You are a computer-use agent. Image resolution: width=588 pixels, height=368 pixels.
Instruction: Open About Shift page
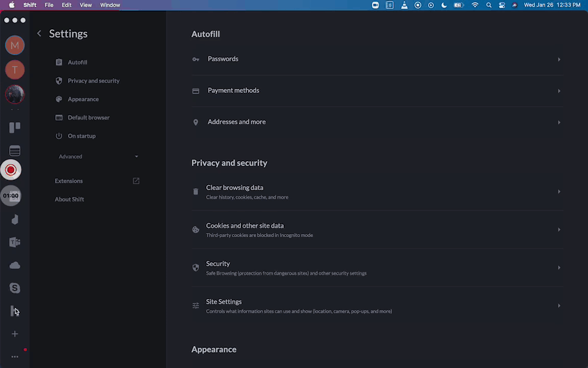[x=69, y=199]
